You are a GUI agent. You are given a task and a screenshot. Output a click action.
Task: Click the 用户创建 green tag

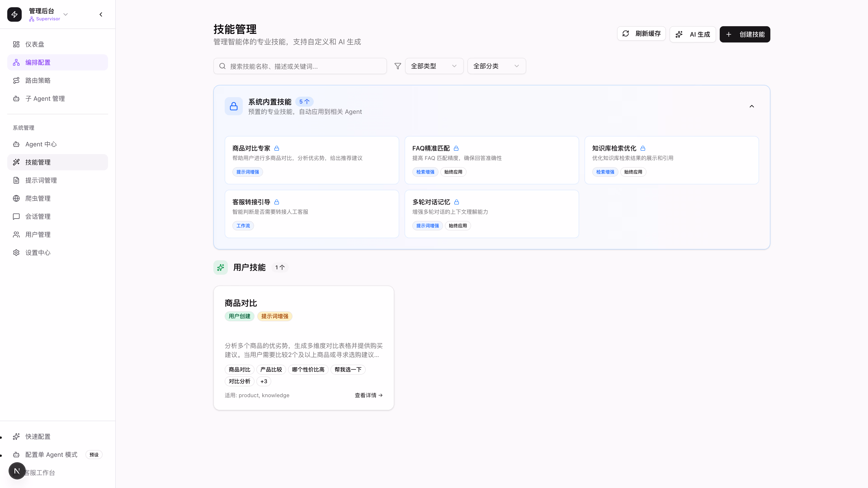tap(240, 316)
